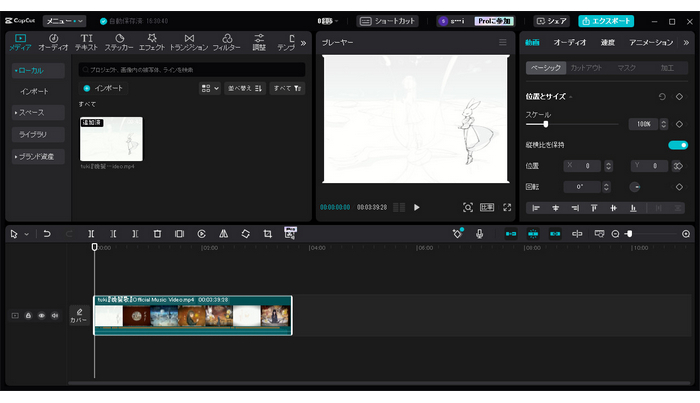700x403 pixels.
Task: Click the timeline zoom slider handle
Action: pyautogui.click(x=629, y=234)
